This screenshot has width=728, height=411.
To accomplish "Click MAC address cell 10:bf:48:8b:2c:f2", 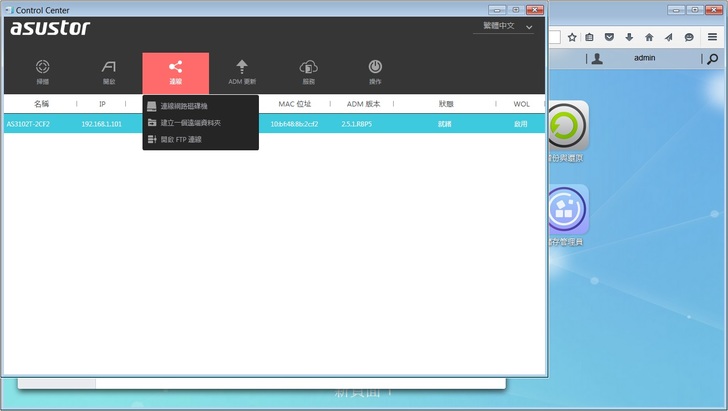I will [294, 124].
